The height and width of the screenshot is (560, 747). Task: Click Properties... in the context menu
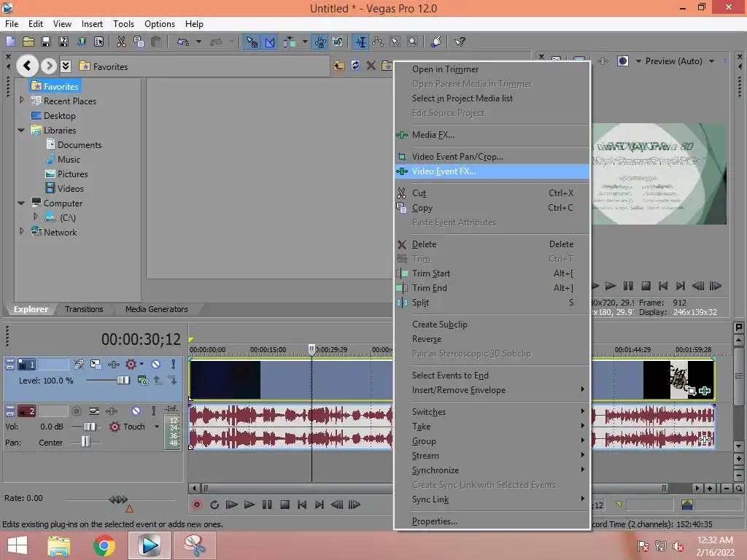492,521
